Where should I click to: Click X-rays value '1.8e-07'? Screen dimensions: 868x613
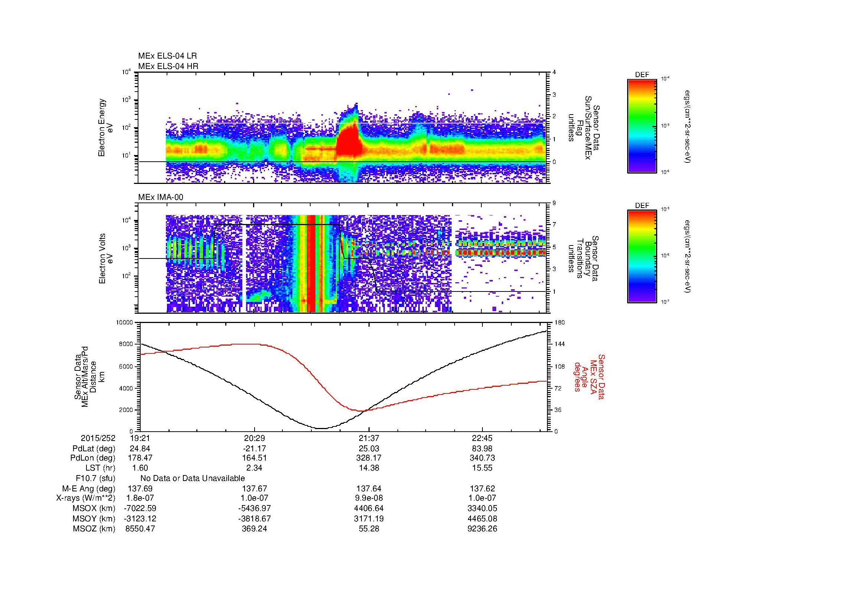coord(140,498)
